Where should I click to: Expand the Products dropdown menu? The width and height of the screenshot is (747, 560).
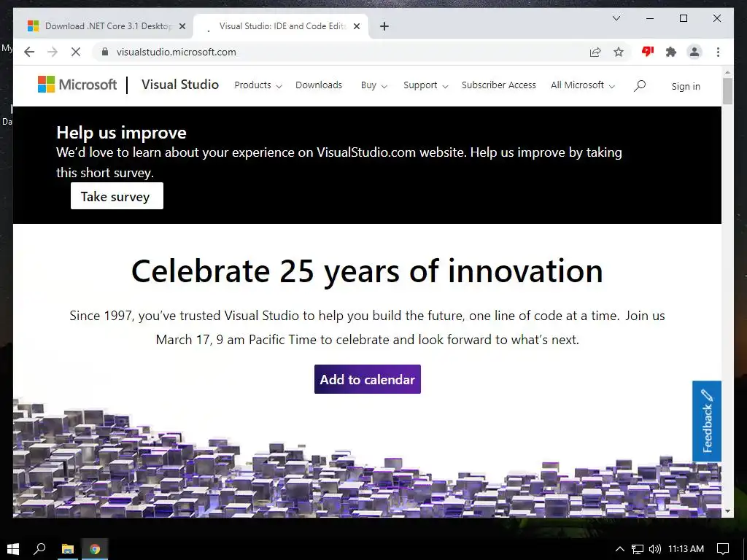(x=258, y=85)
